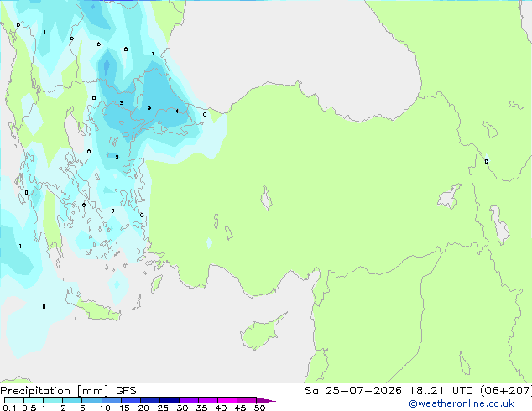Click the date text 'Sa 25-07-2026'

tap(353, 391)
